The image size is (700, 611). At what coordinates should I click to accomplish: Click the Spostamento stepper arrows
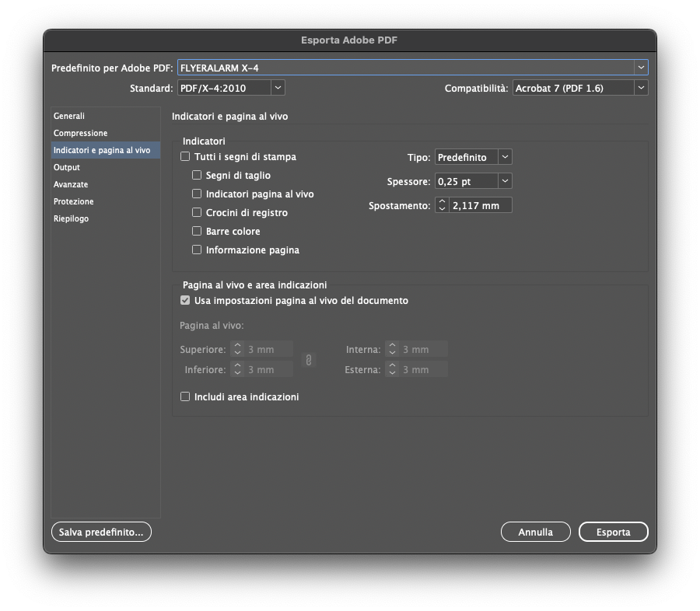(442, 205)
